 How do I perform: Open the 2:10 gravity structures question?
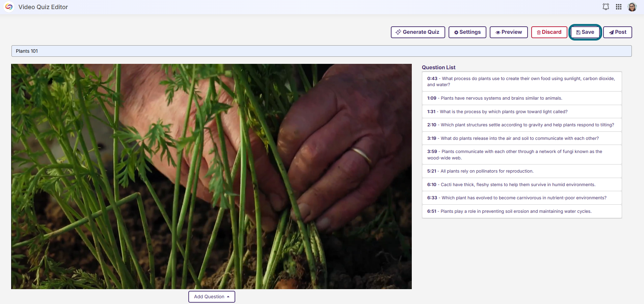[522, 125]
